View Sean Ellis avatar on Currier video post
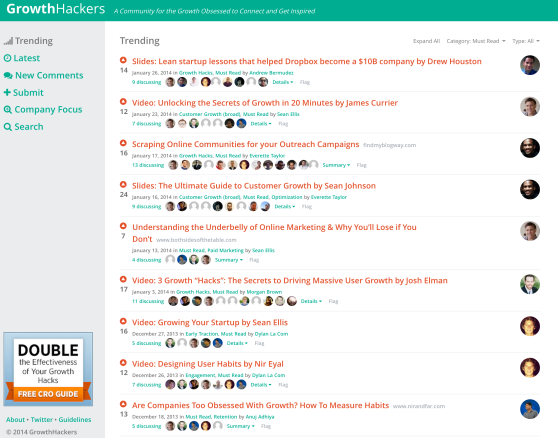This screenshot has width=558, height=438. pos(530,107)
